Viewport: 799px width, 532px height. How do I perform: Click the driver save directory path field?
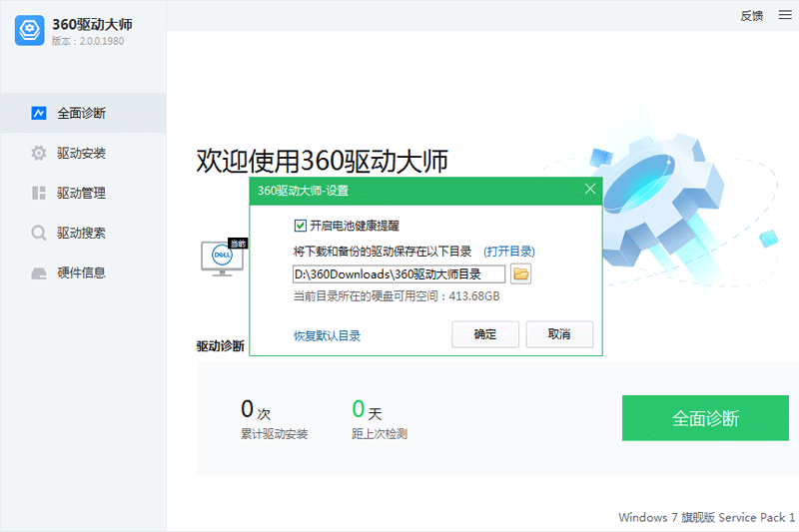pos(398,273)
